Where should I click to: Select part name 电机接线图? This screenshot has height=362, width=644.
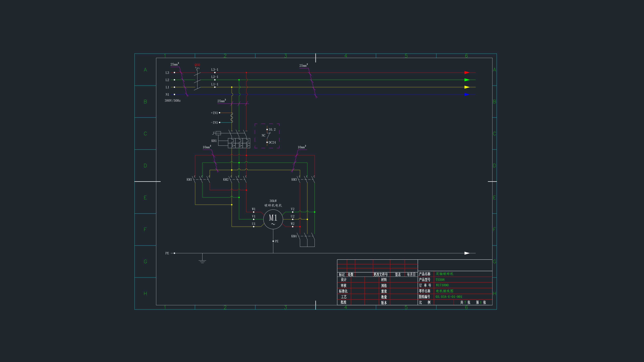pyautogui.click(x=444, y=291)
